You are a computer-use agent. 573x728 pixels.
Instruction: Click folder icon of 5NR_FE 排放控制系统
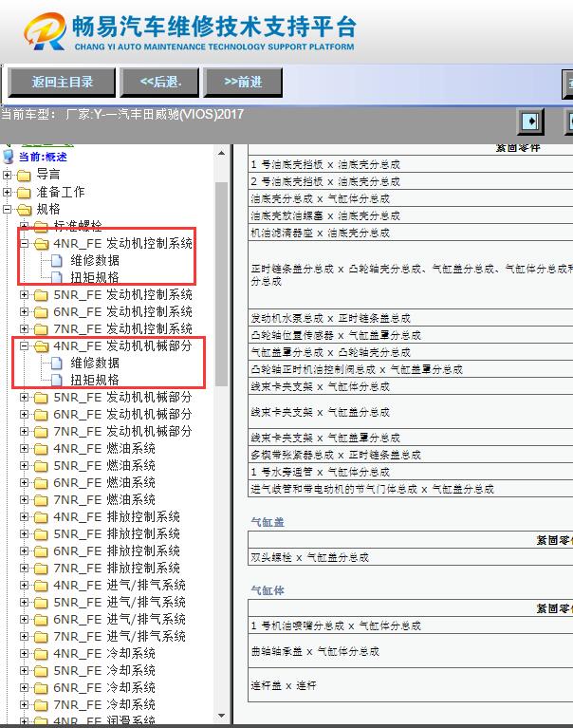tap(42, 534)
